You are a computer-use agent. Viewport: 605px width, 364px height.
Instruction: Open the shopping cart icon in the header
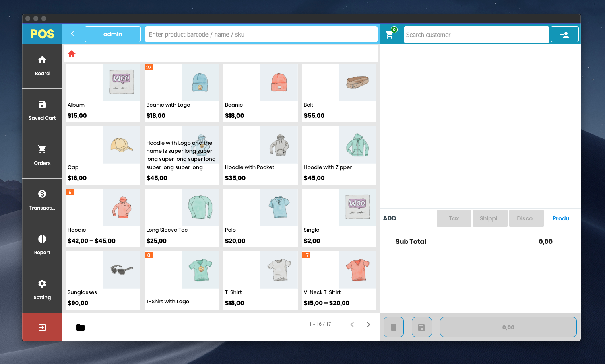[x=389, y=35]
